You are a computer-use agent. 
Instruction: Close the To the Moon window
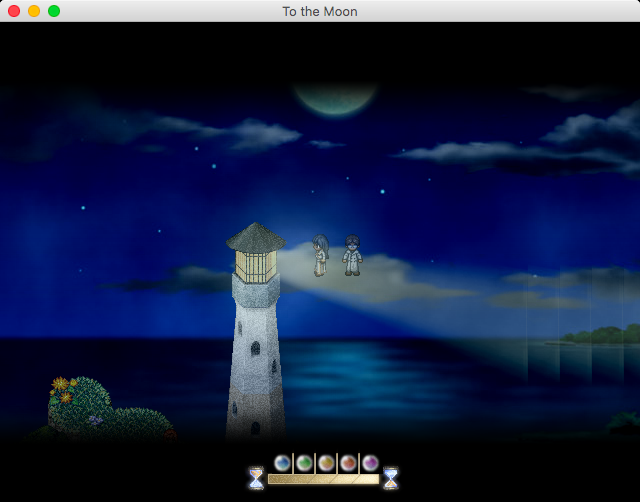[14, 11]
